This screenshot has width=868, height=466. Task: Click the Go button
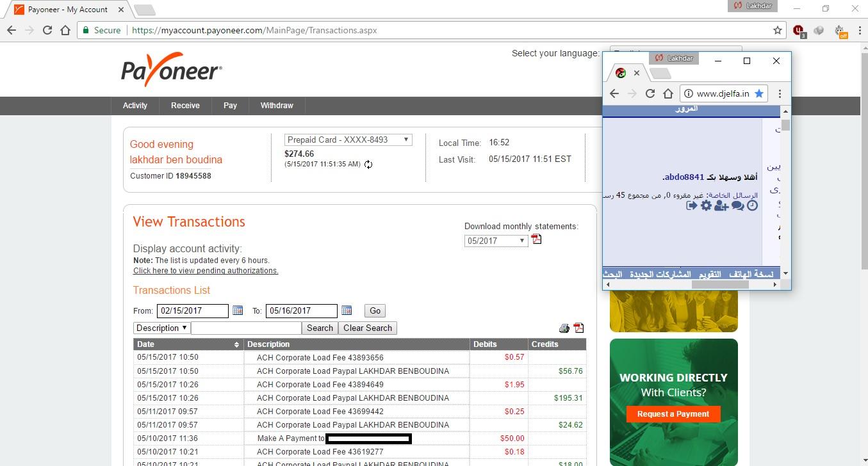(x=375, y=310)
